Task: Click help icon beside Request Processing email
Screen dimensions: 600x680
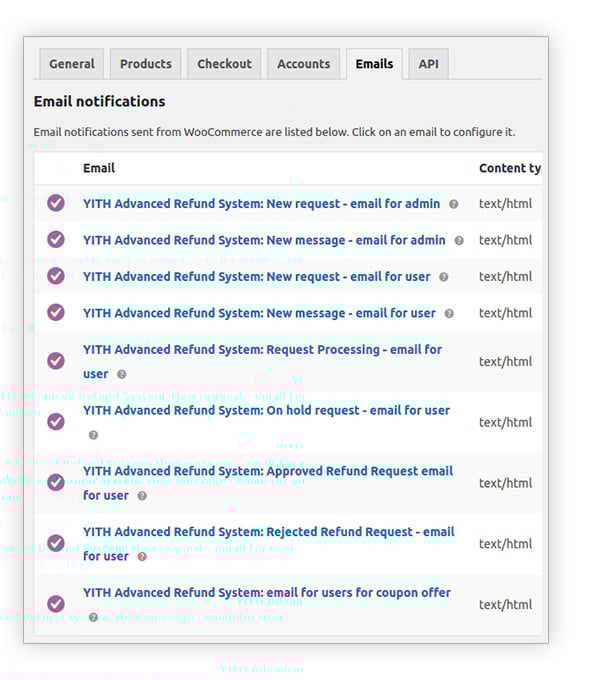Action: pos(122,374)
